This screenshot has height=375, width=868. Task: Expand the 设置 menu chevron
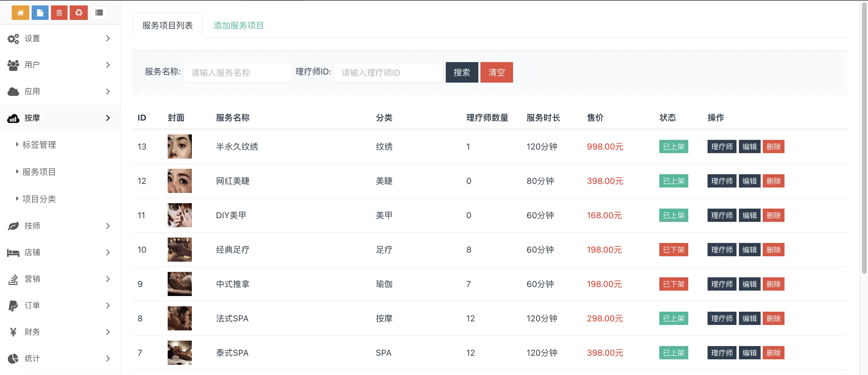[x=108, y=38]
